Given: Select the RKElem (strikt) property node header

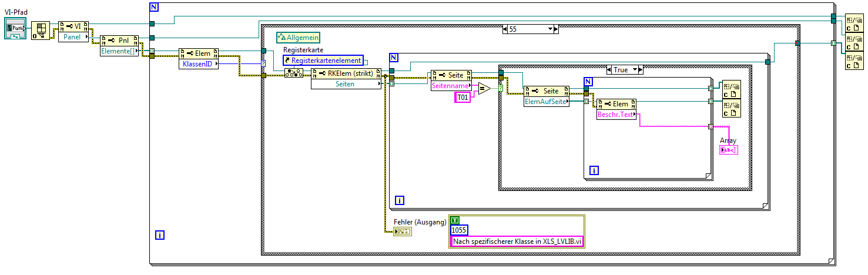Looking at the screenshot, I should (x=346, y=73).
